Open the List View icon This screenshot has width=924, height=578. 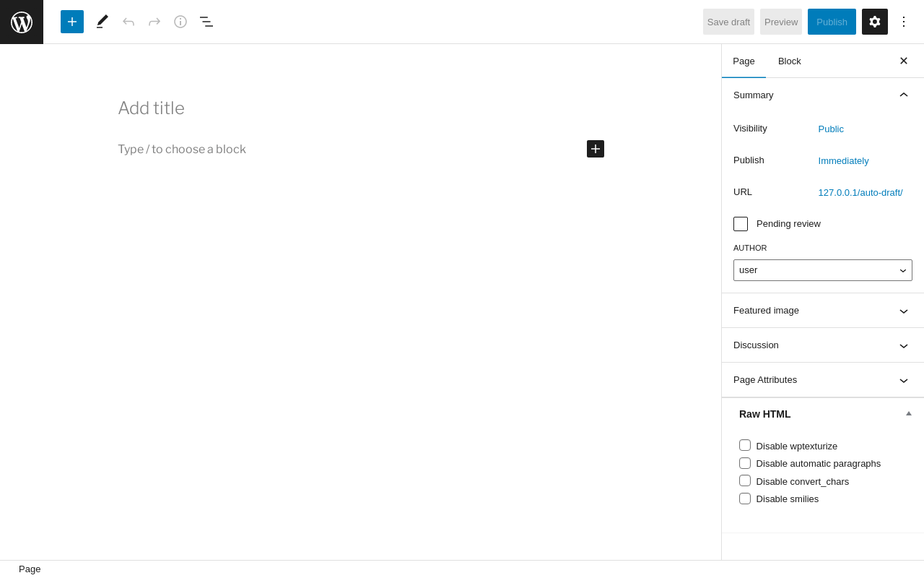coord(206,22)
